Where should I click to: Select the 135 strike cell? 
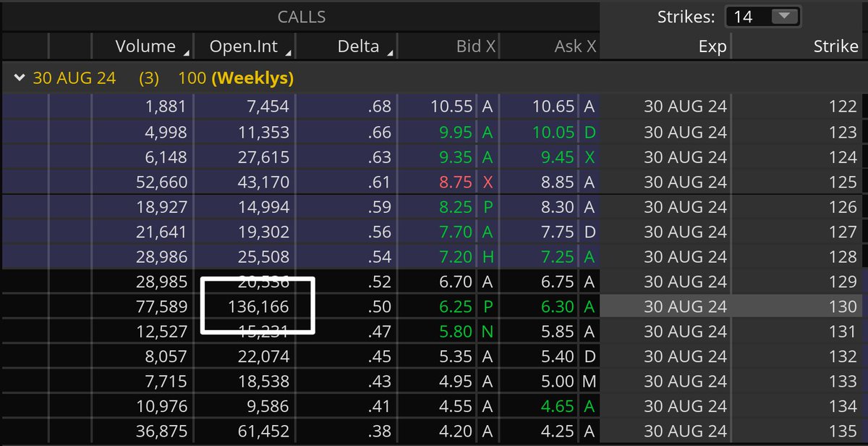[x=843, y=432]
